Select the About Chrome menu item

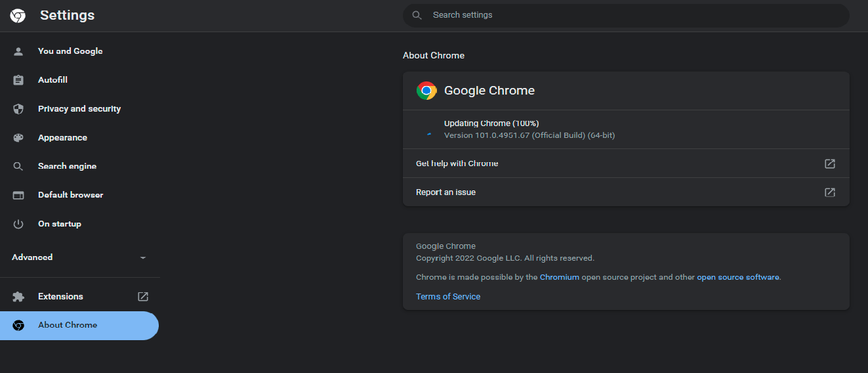[x=68, y=325]
